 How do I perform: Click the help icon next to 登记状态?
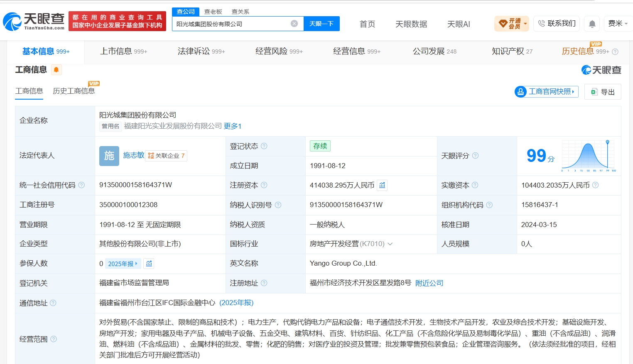[264, 146]
